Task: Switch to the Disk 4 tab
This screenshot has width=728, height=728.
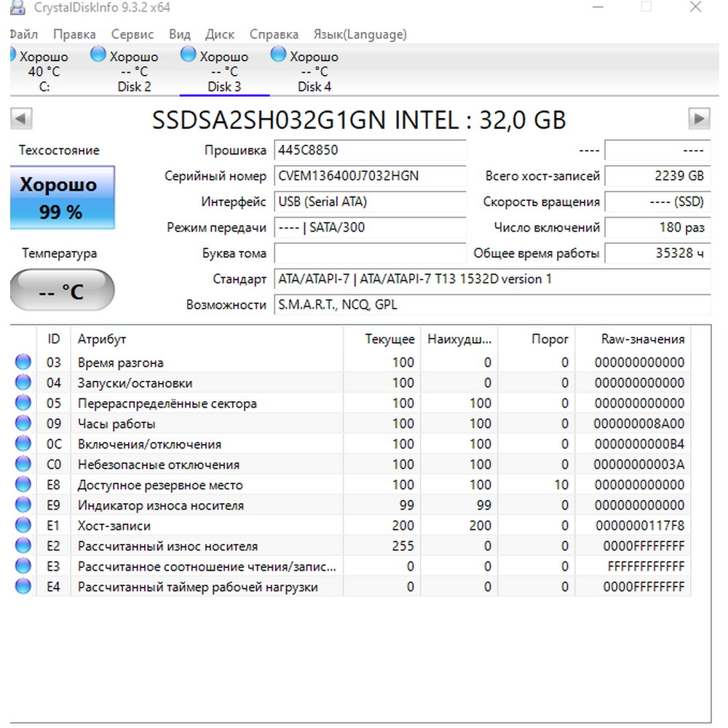Action: pyautogui.click(x=314, y=71)
